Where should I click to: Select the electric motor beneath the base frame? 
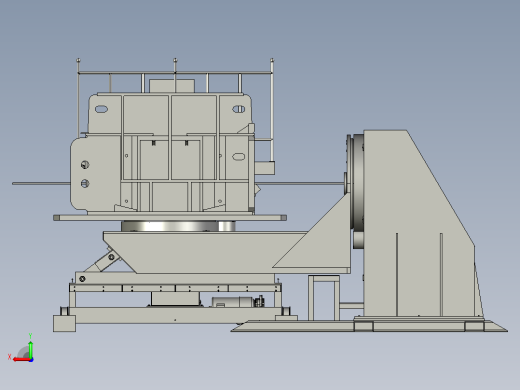[237, 302]
